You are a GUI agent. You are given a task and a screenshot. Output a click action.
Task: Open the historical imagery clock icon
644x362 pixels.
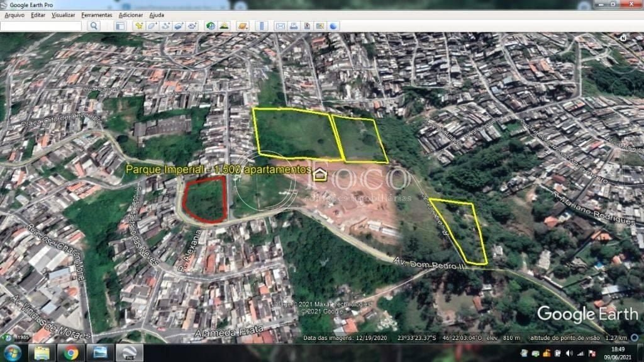coord(211,26)
